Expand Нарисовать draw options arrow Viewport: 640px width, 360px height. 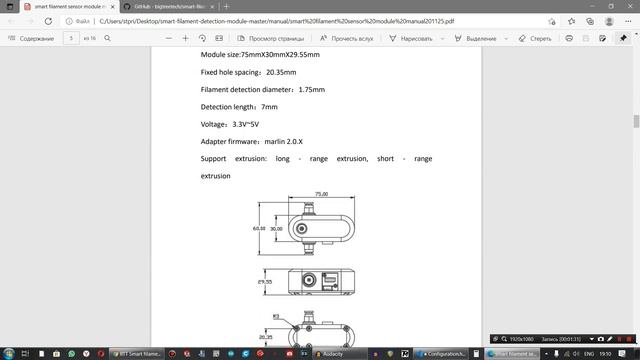[442, 39]
